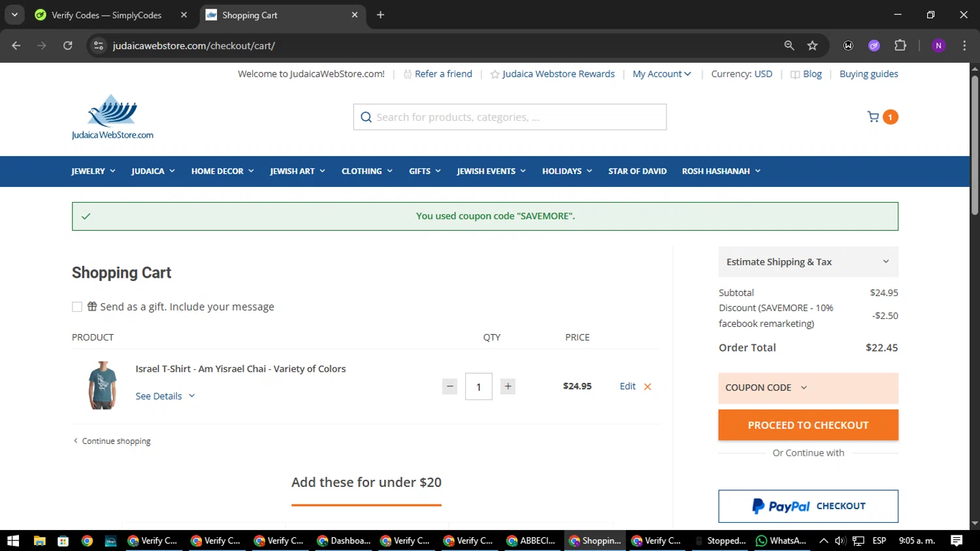Click the page vertical scrollbar
Image resolution: width=980 pixels, height=551 pixels.
(975, 145)
